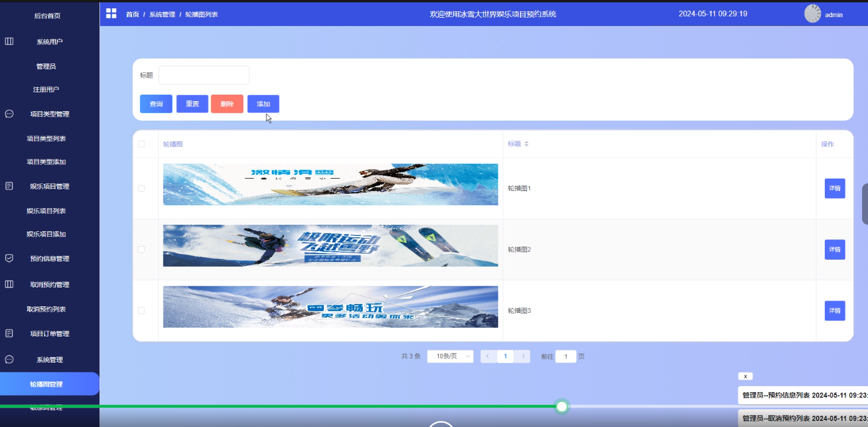Click the 轮播图3 title cell
This screenshot has height=427, width=868.
pos(519,310)
